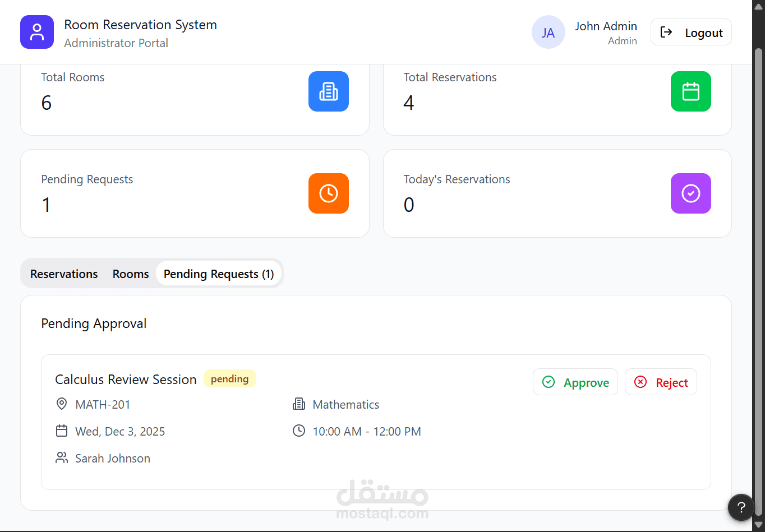Open the help question mark button
Viewport: 765px width, 532px height.
pyautogui.click(x=741, y=507)
